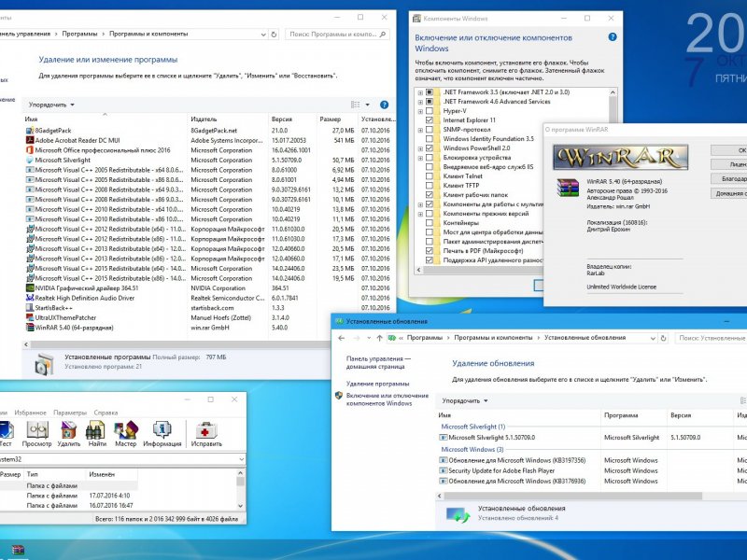Screen dimensions: 747x560
Task: Click the search magnifier in Programs search box
Action: click(x=383, y=35)
